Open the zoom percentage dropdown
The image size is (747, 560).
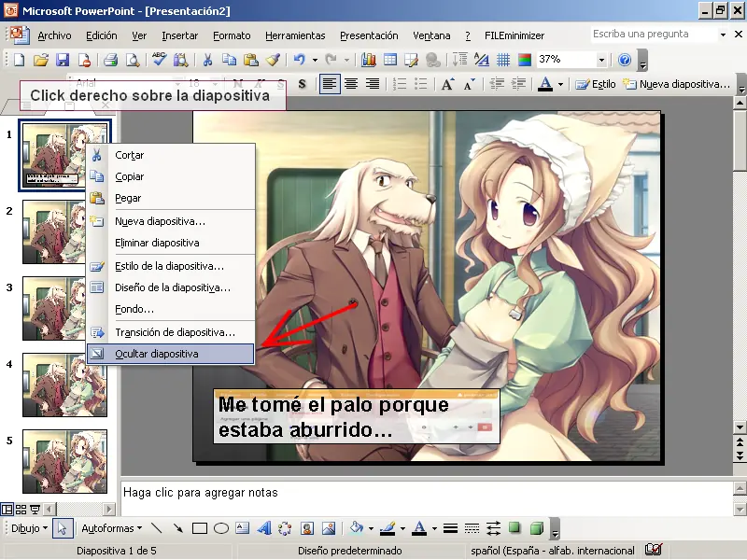601,60
